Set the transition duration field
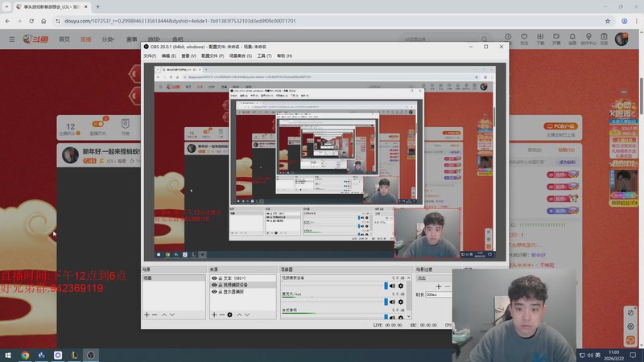Screen dimensions: 644x362 coord(439,294)
